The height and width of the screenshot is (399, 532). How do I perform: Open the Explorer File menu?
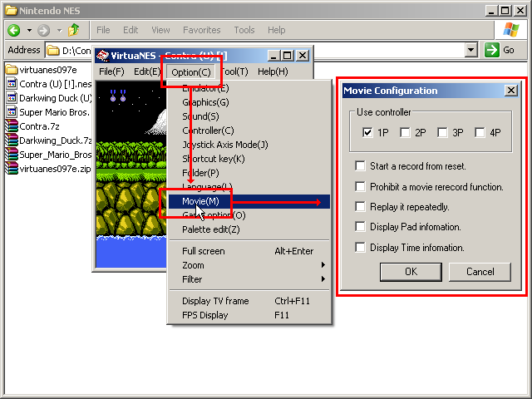tap(103, 30)
